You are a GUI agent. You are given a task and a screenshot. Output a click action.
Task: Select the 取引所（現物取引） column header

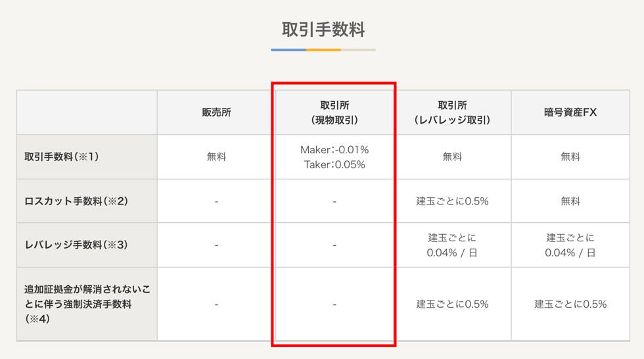click(x=334, y=112)
